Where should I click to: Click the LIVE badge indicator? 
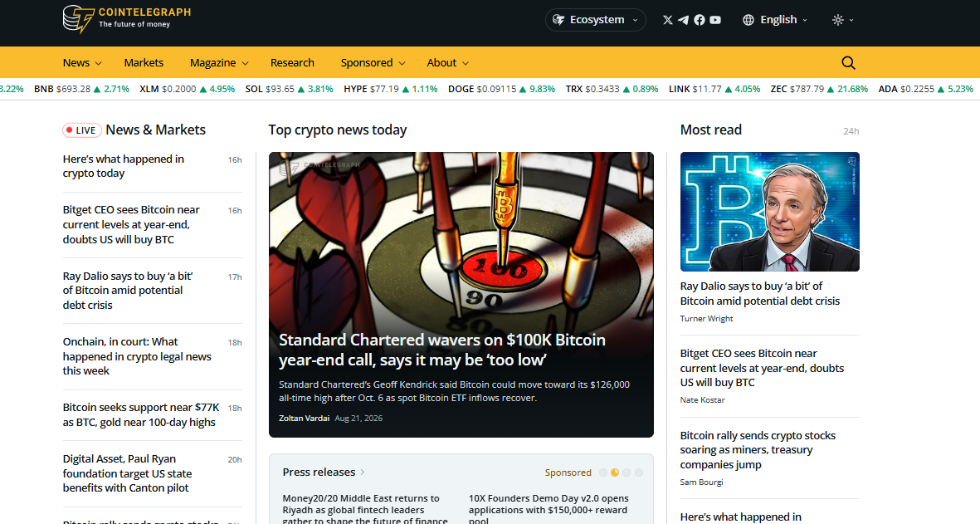click(81, 130)
